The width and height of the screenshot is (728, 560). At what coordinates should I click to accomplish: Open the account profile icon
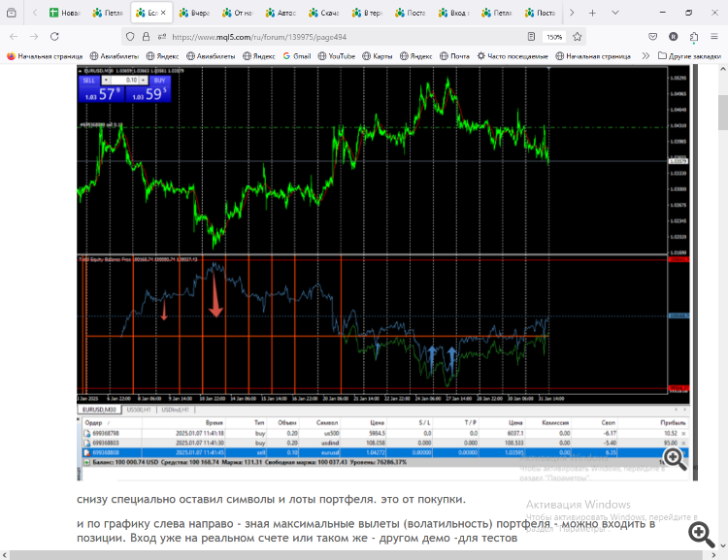click(674, 37)
